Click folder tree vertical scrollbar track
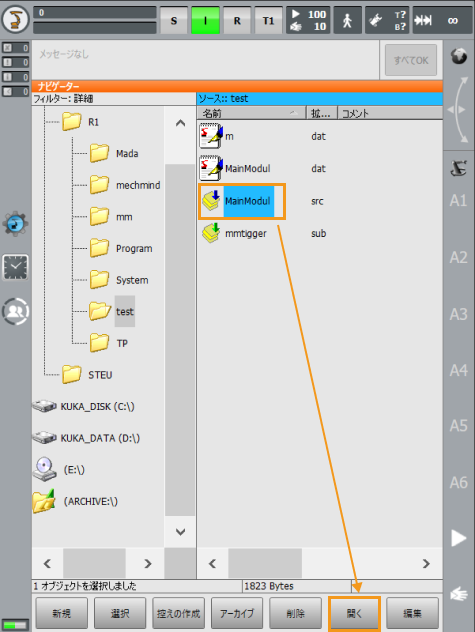 [180, 339]
